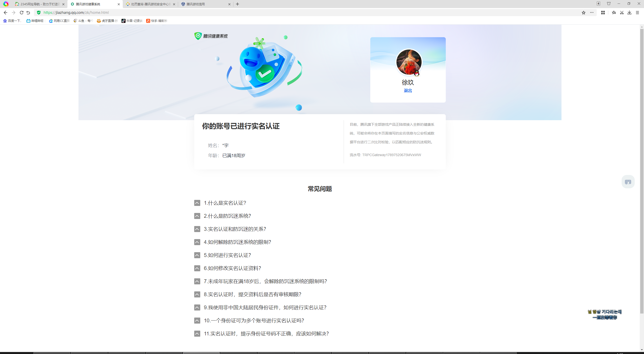The image size is (644, 354).
Task: Open the browser hamburger menu
Action: click(x=637, y=13)
